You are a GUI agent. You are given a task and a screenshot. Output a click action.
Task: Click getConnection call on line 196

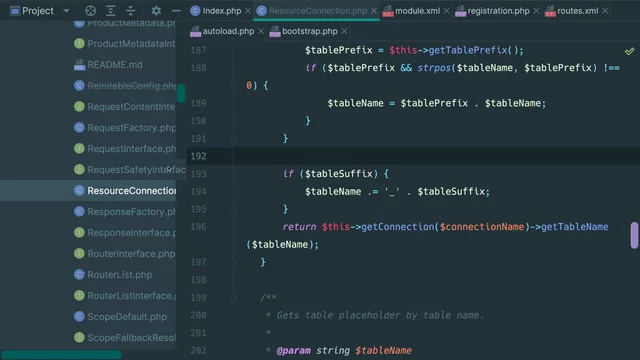pyautogui.click(x=397, y=227)
